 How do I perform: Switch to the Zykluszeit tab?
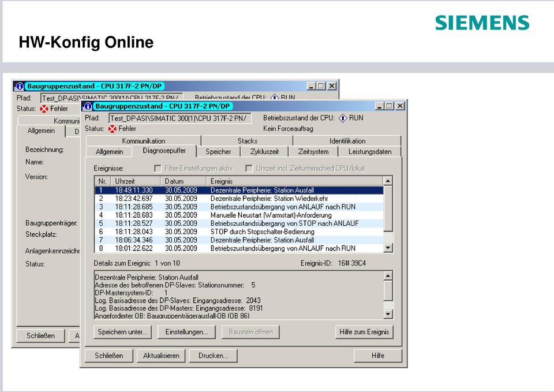264,152
